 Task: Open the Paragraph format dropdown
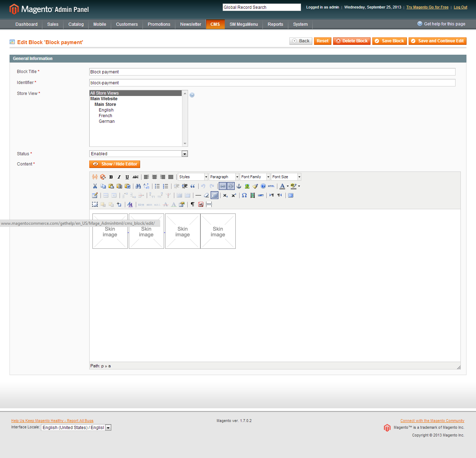(224, 177)
